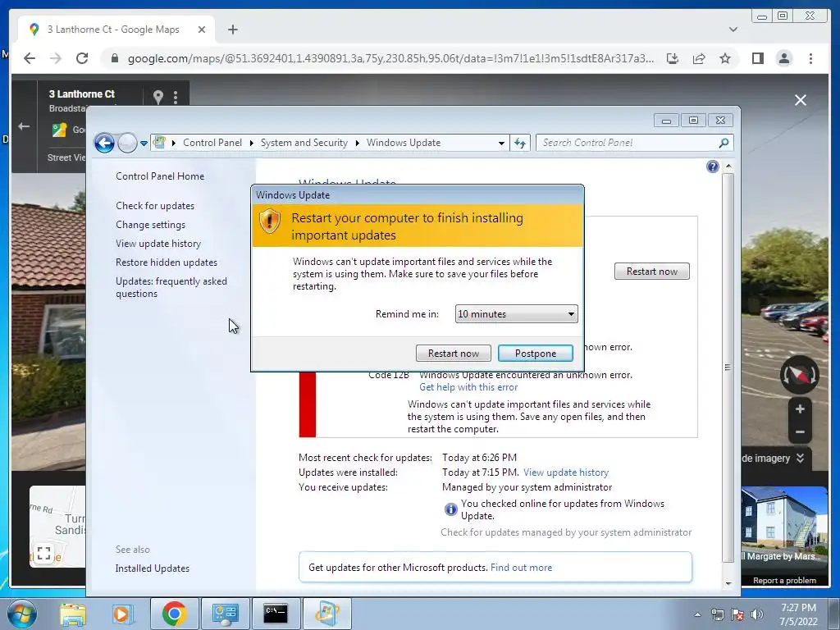The image size is (840, 630).
Task: Click the search magnifier icon in Control Panel
Action: (x=724, y=143)
